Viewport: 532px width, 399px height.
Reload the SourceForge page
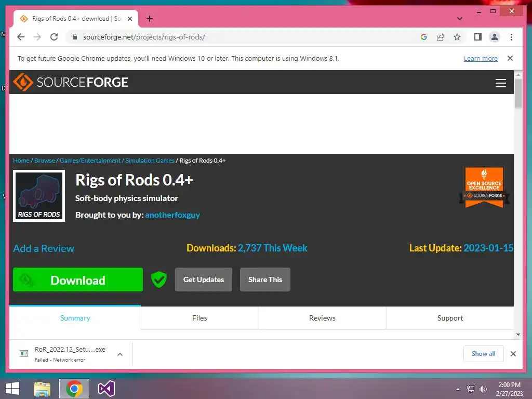pyautogui.click(x=54, y=37)
